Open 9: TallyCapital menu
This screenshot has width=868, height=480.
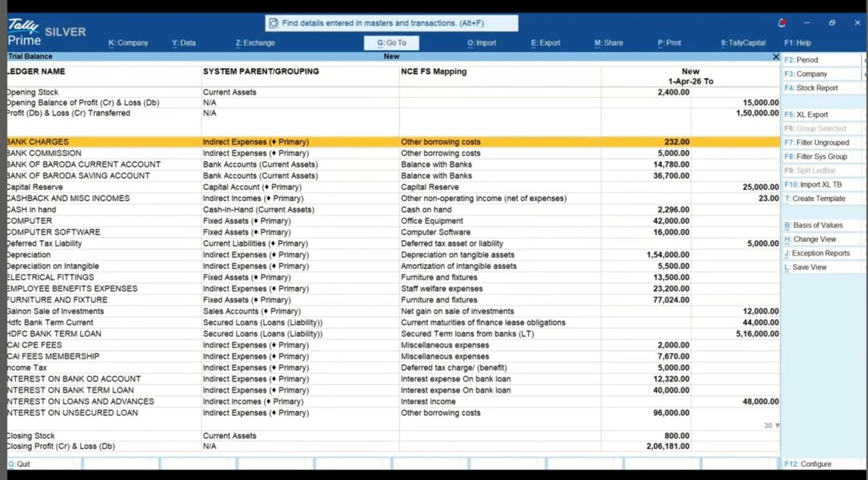click(x=743, y=43)
